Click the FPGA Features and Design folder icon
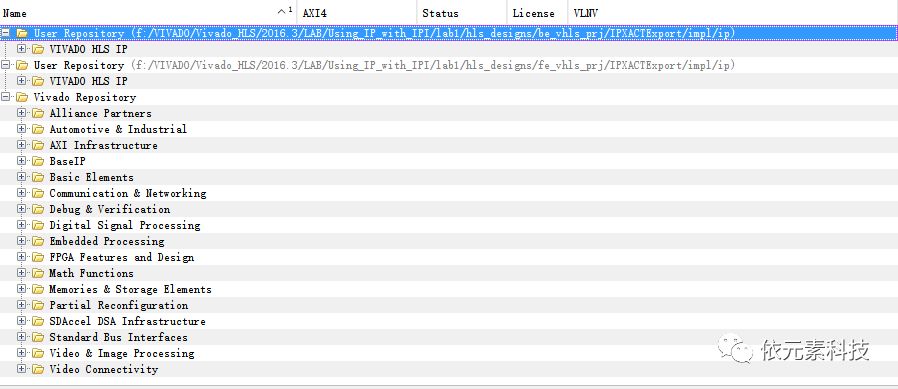 [x=38, y=257]
